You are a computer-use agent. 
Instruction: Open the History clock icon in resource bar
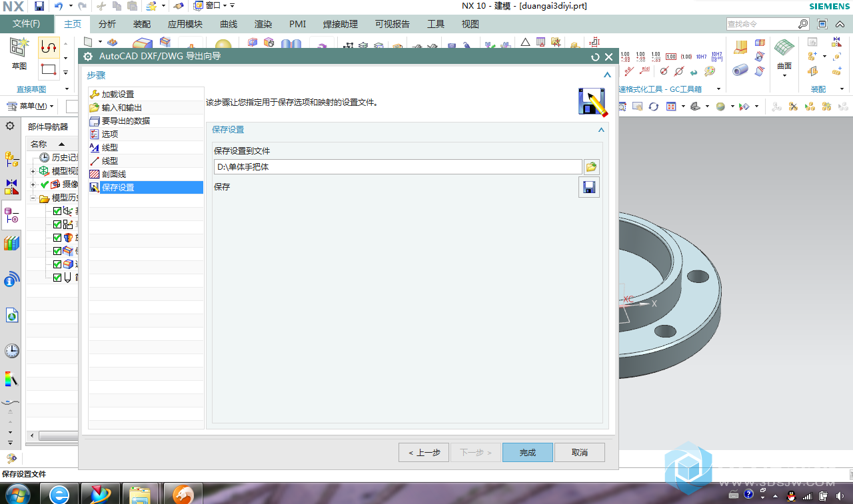[11, 351]
